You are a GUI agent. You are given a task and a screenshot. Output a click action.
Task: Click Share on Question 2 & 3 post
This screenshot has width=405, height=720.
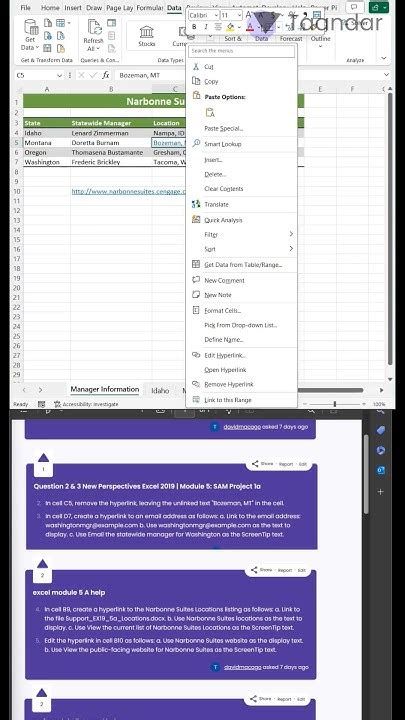262,464
